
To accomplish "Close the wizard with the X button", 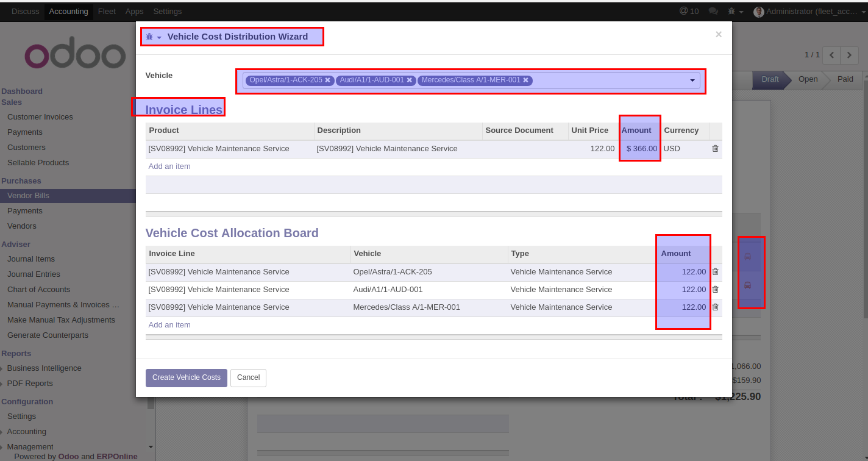I will [719, 35].
